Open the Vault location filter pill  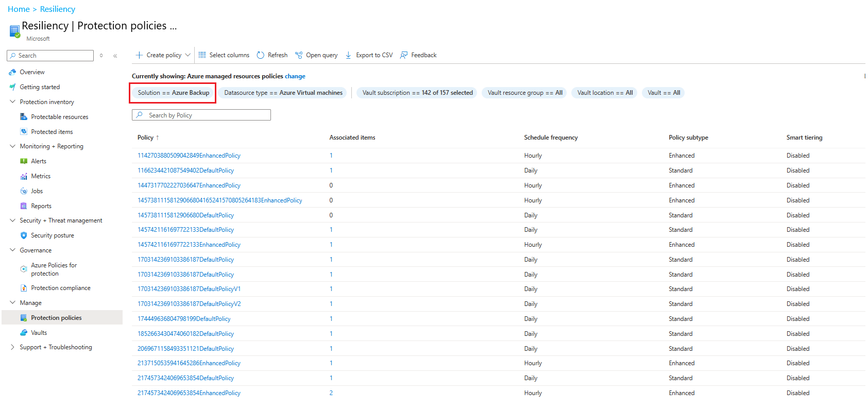(605, 93)
